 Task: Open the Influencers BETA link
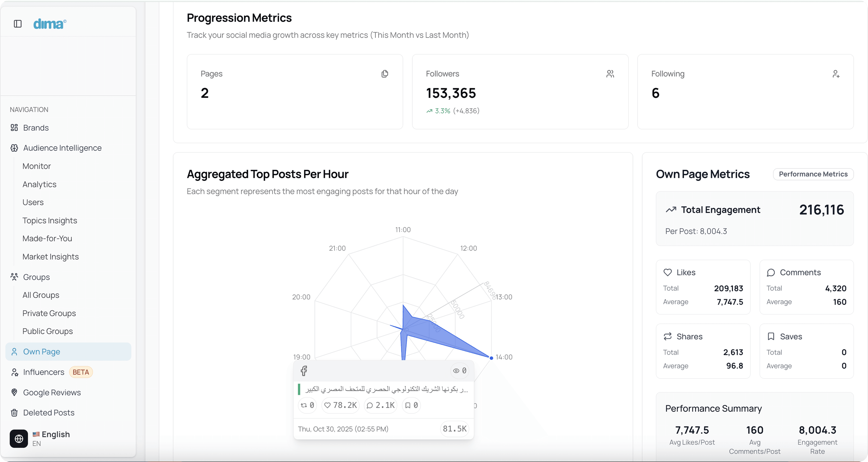click(x=44, y=372)
